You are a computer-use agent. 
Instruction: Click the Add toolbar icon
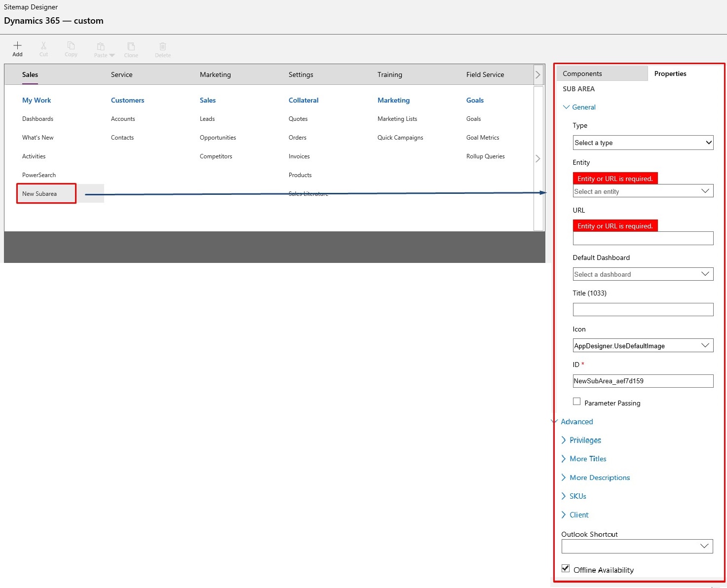tap(17, 45)
